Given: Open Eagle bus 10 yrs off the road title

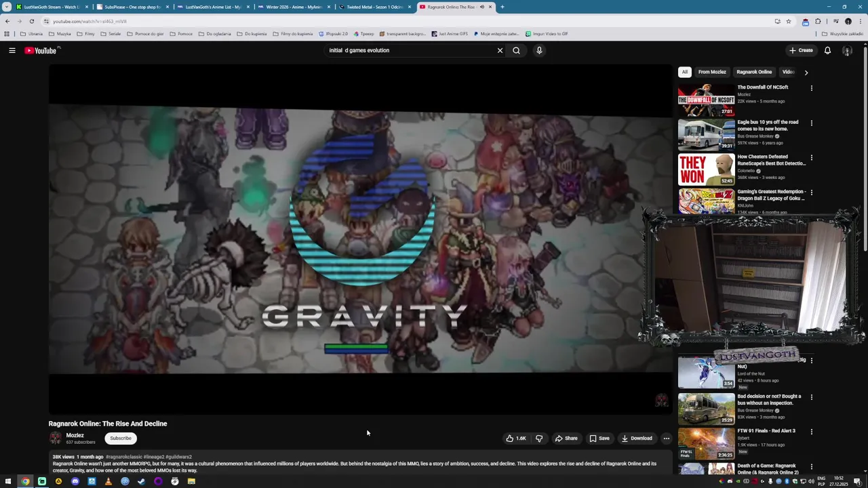Looking at the screenshot, I should [x=768, y=125].
